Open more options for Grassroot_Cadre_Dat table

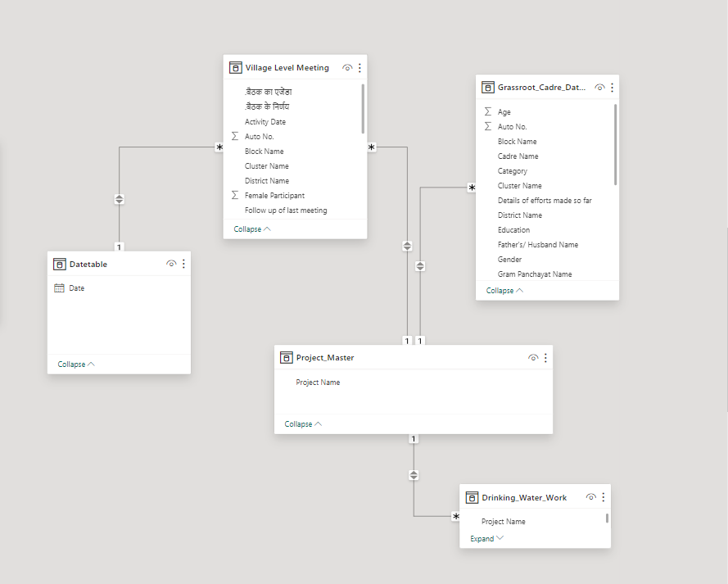click(612, 88)
